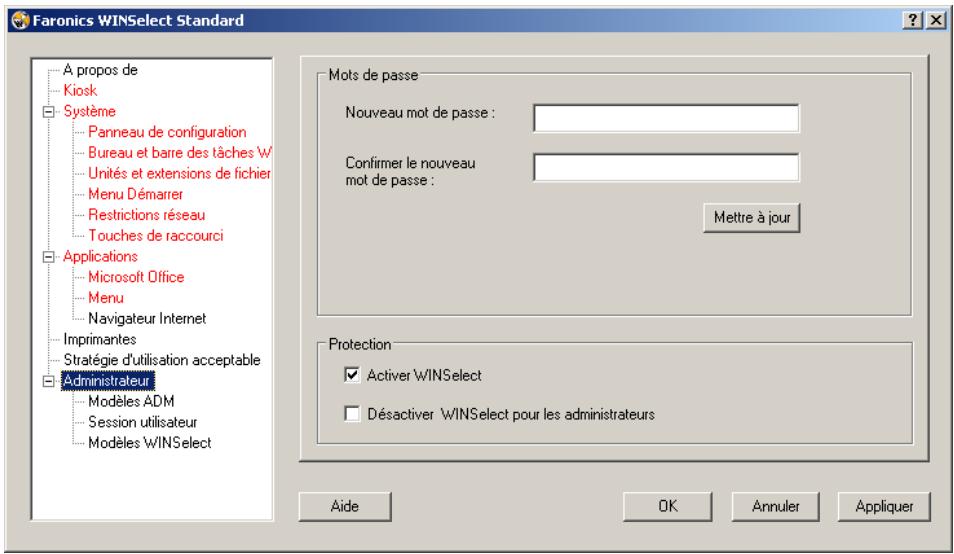Image resolution: width=954 pixels, height=554 pixels.
Task: Open Modèles ADM item
Action: click(x=131, y=401)
